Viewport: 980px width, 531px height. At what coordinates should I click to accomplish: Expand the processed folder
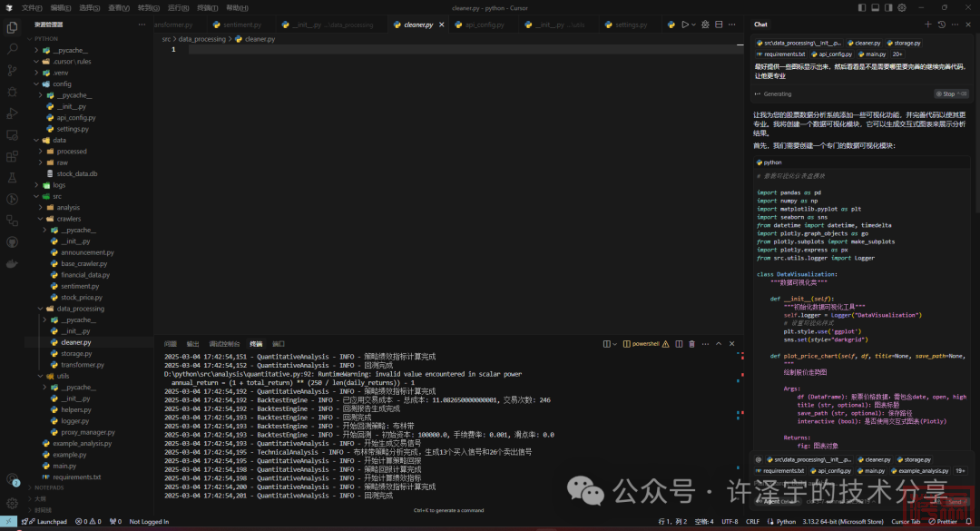pyautogui.click(x=41, y=152)
